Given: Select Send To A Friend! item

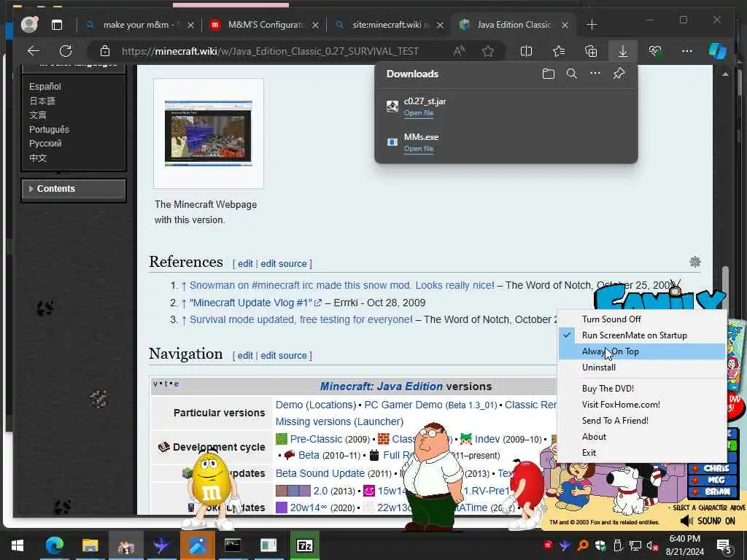Looking at the screenshot, I should [641, 421].
